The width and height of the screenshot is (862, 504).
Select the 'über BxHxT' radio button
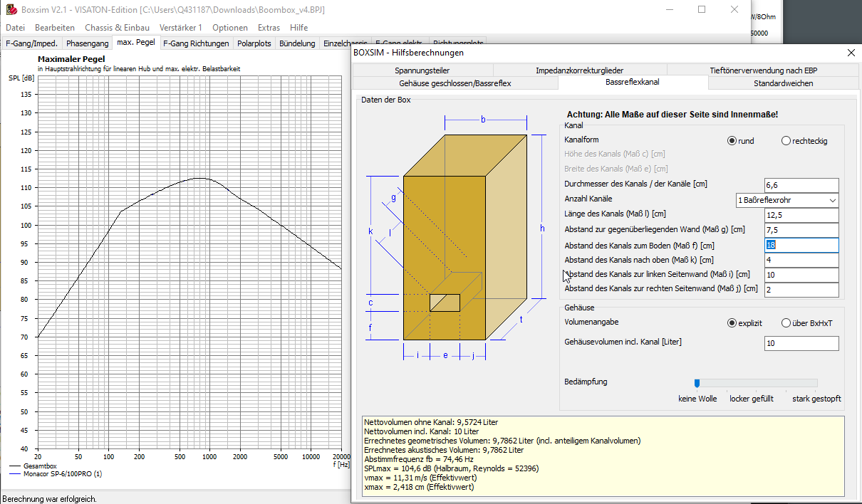click(806, 323)
